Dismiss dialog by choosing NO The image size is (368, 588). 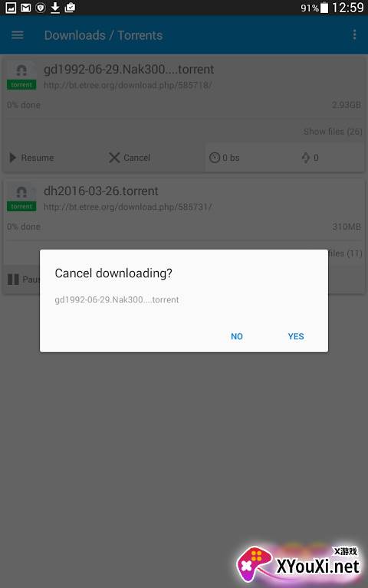pyautogui.click(x=237, y=336)
